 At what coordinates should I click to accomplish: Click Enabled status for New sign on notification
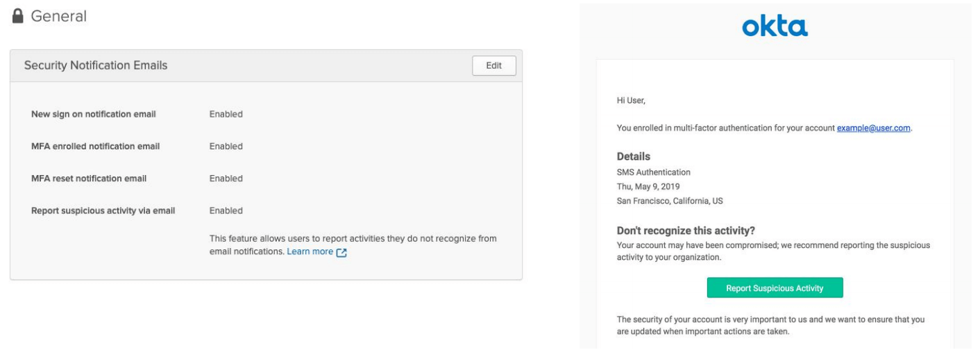pyautogui.click(x=226, y=114)
